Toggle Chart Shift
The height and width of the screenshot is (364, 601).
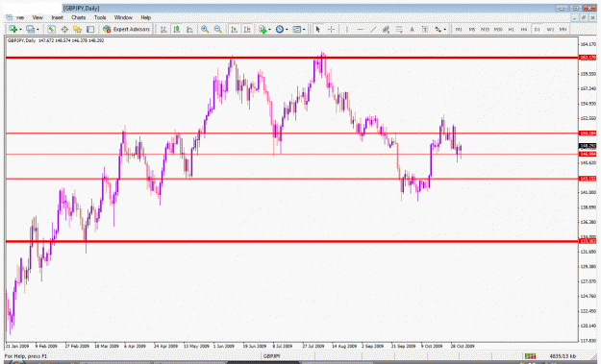pos(247,29)
